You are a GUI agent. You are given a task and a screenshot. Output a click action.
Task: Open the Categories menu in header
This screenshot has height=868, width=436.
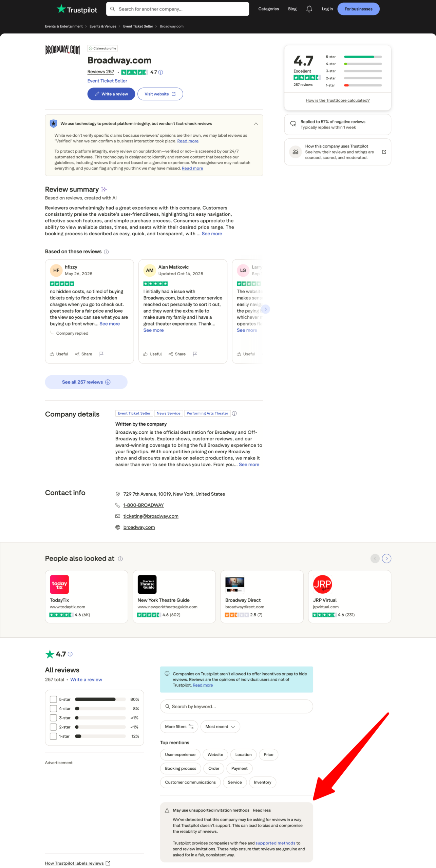(x=268, y=9)
